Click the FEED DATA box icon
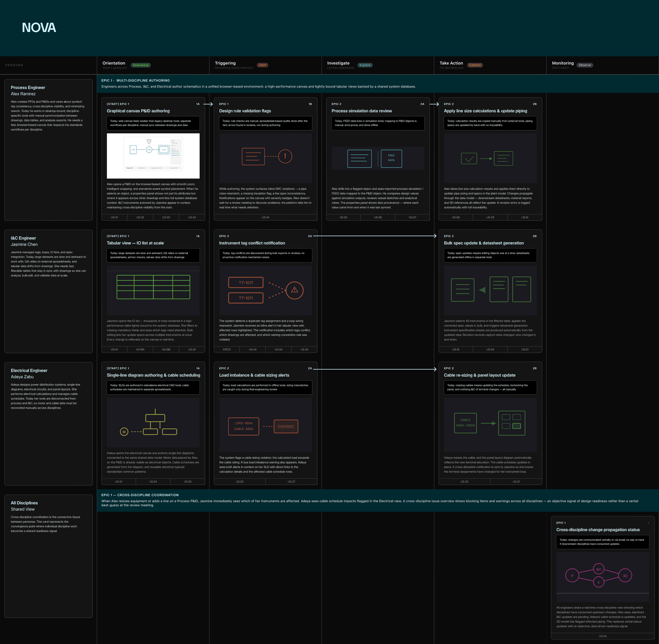This screenshot has height=644, width=659. click(x=391, y=158)
